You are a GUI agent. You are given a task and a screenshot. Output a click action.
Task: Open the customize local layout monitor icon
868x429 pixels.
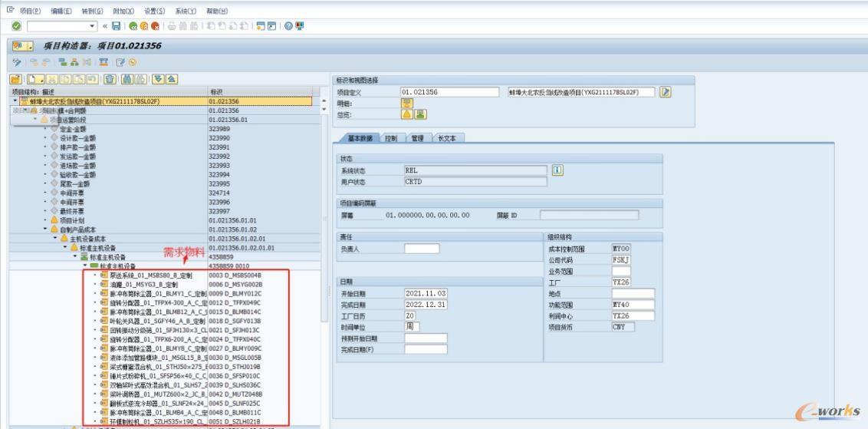(x=300, y=26)
